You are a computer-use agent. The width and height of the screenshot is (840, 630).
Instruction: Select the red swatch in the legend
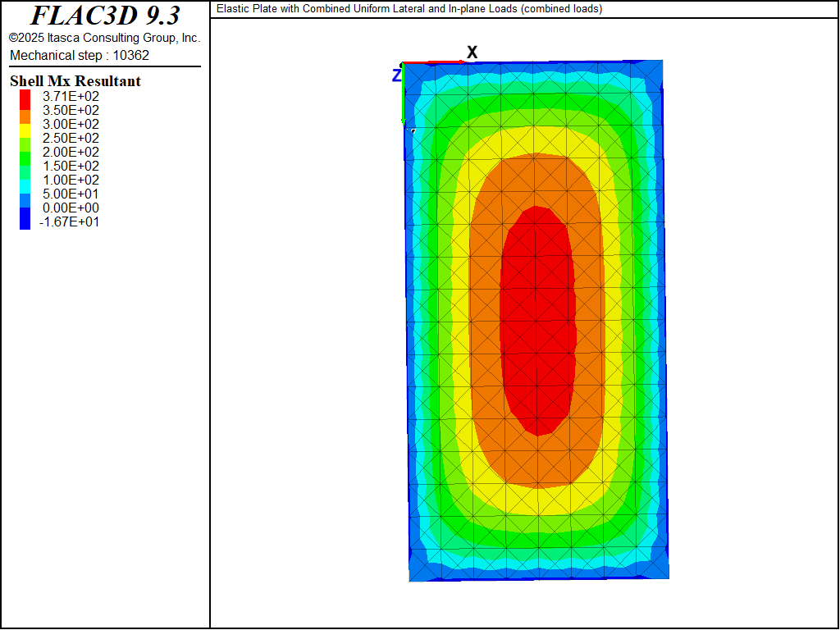(25, 97)
